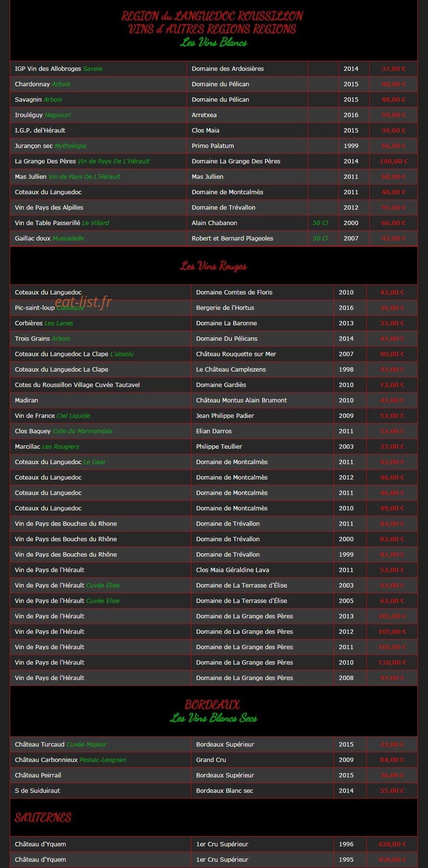Select 1995 Château d'Yquem vintage
The image size is (428, 868).
[x=346, y=859]
